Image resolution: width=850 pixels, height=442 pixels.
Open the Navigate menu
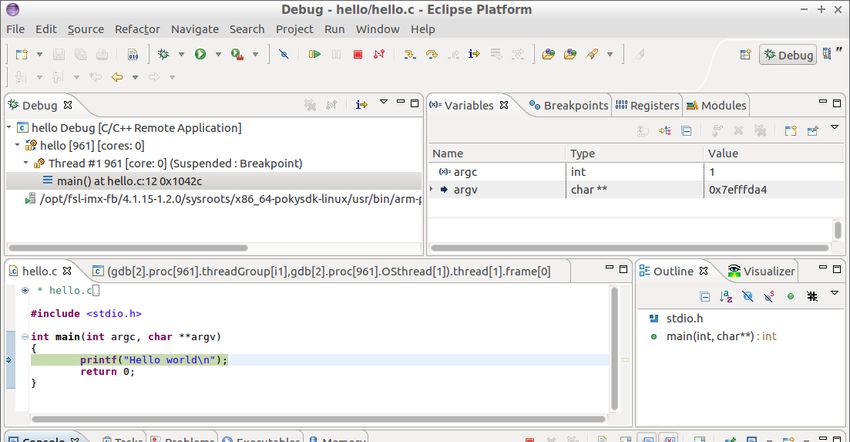coord(195,29)
